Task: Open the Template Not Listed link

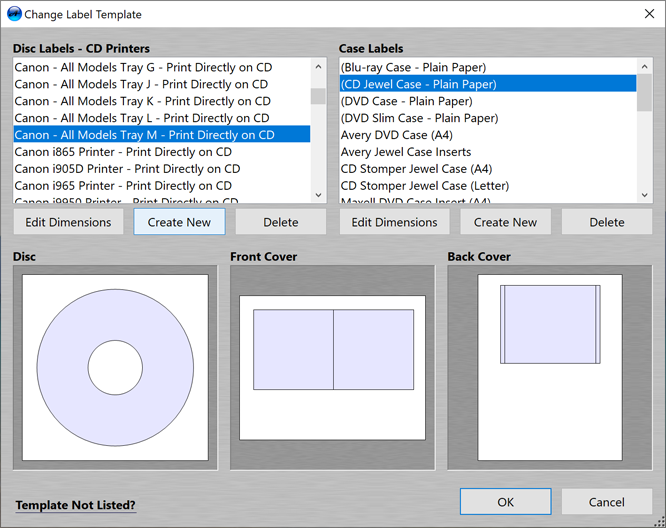Action: point(75,505)
